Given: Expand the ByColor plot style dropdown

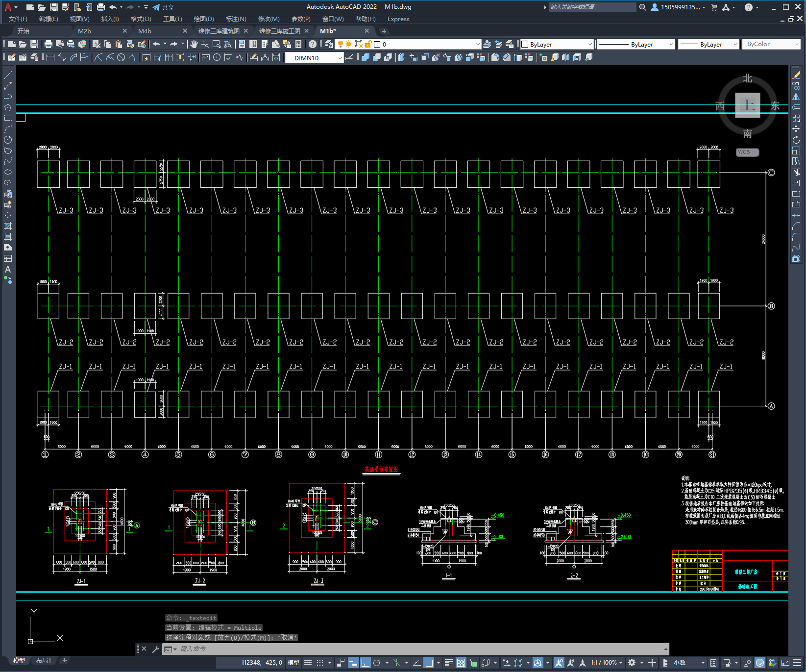Looking at the screenshot, I should click(x=771, y=44).
